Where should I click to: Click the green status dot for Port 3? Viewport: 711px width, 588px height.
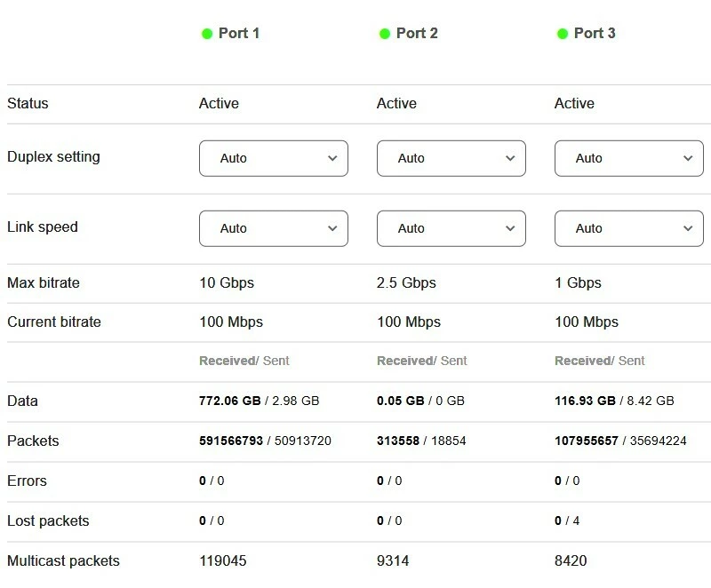[x=563, y=34]
